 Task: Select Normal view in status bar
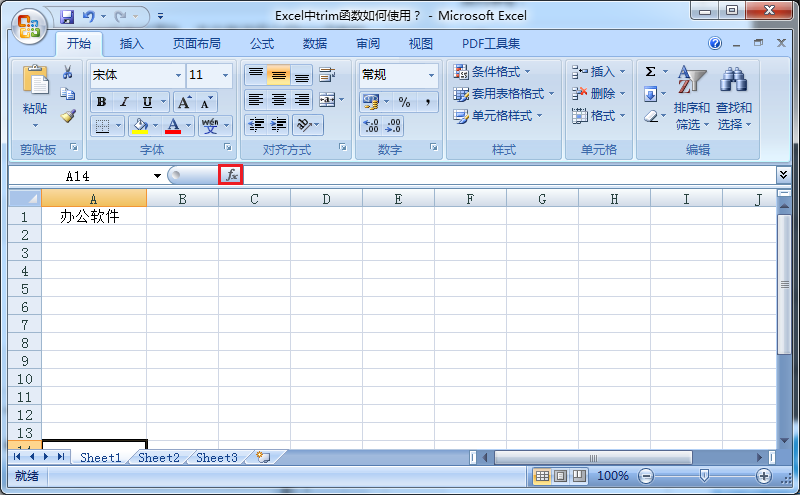pyautogui.click(x=542, y=476)
